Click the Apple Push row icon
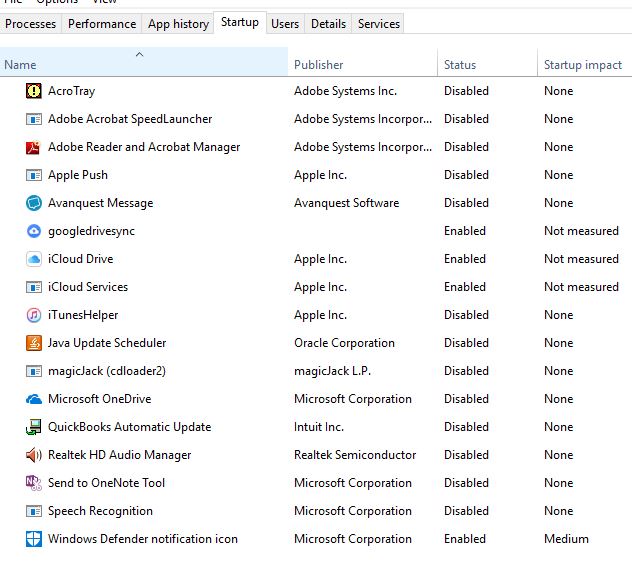This screenshot has height=564, width=632. point(33,175)
